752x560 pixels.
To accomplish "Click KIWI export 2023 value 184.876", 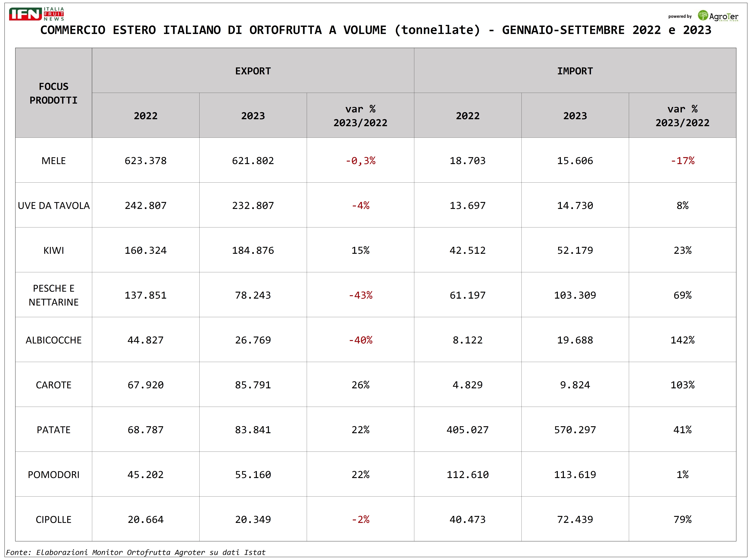I will 253,250.
